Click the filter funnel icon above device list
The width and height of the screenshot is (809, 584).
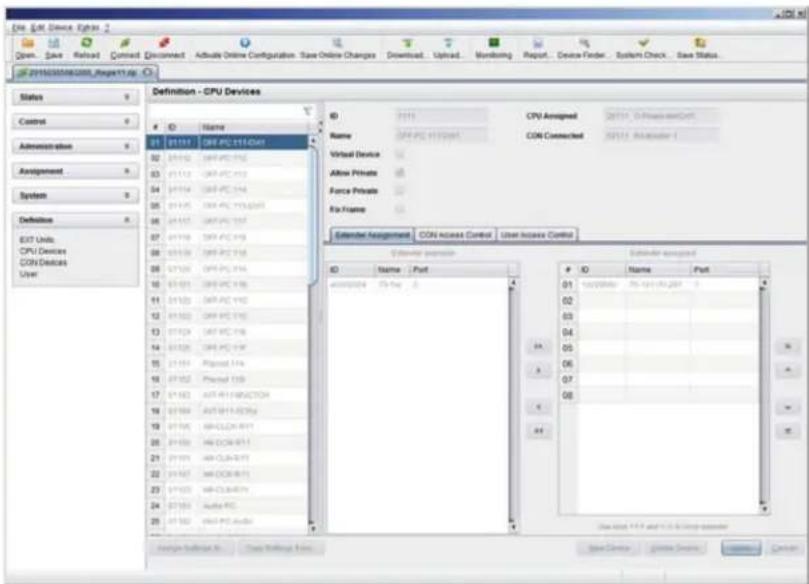308,111
